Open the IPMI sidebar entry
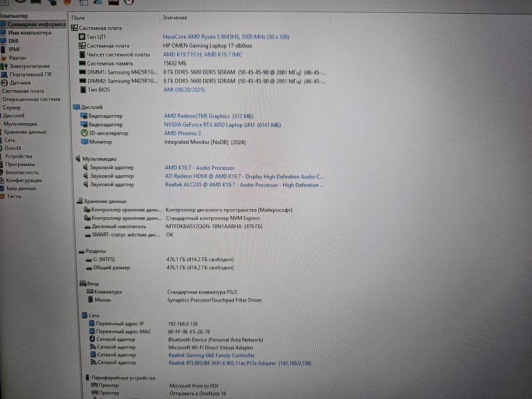Image resolution: width=532 pixels, height=399 pixels. click(14, 50)
